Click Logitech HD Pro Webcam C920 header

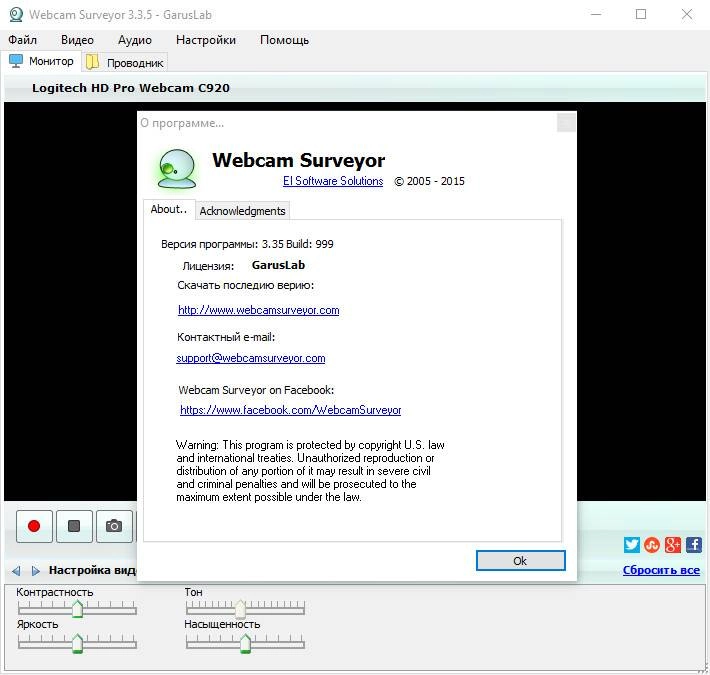pyautogui.click(x=131, y=88)
